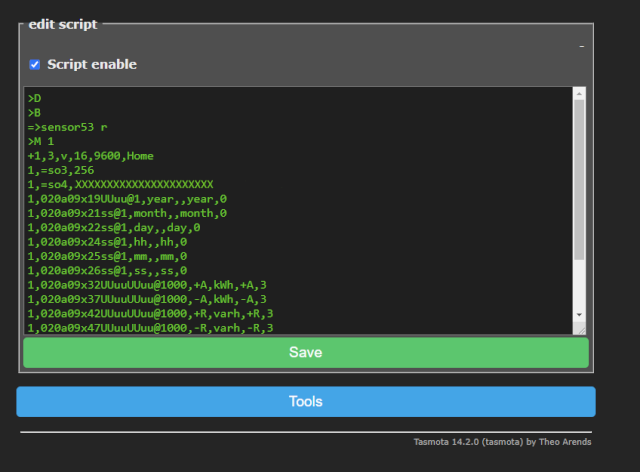Click the -R varh decoder line

click(x=150, y=328)
